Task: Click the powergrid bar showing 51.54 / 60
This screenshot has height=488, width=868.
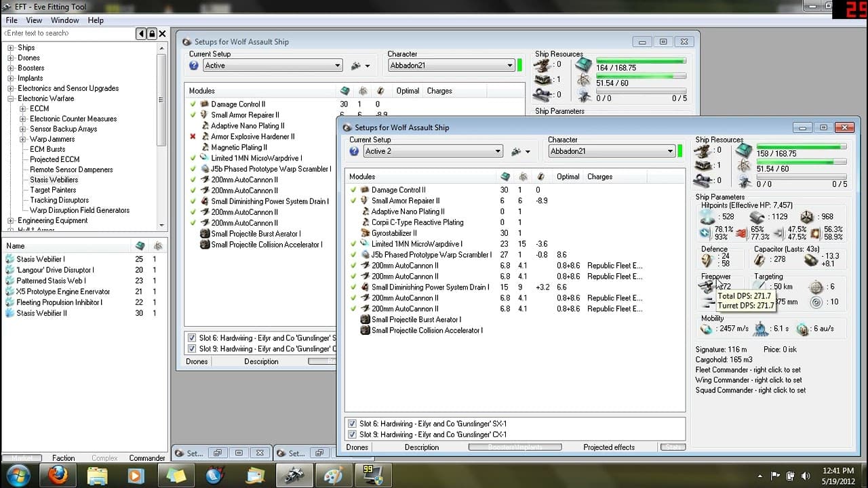Action: point(802,161)
